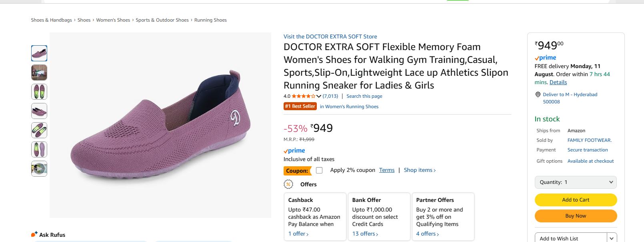
Task: Click the delivery location pin icon
Action: (x=537, y=94)
